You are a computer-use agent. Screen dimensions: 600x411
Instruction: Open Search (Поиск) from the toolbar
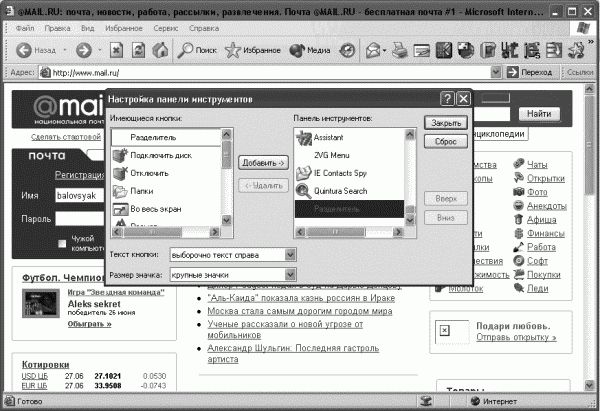[197, 49]
